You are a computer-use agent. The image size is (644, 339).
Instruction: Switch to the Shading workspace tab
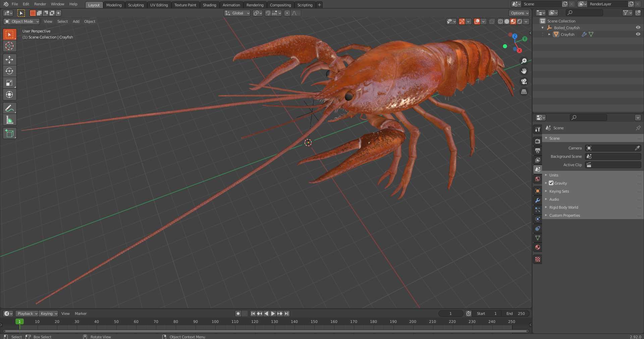209,5
